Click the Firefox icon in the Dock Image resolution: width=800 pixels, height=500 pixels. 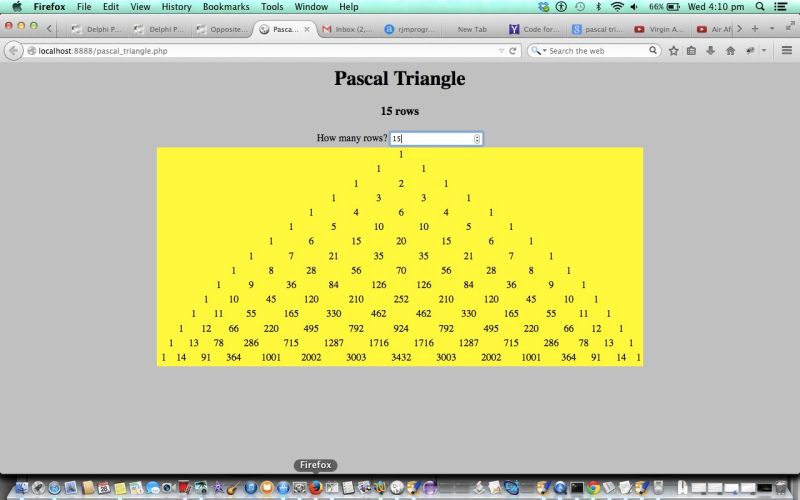pos(315,488)
